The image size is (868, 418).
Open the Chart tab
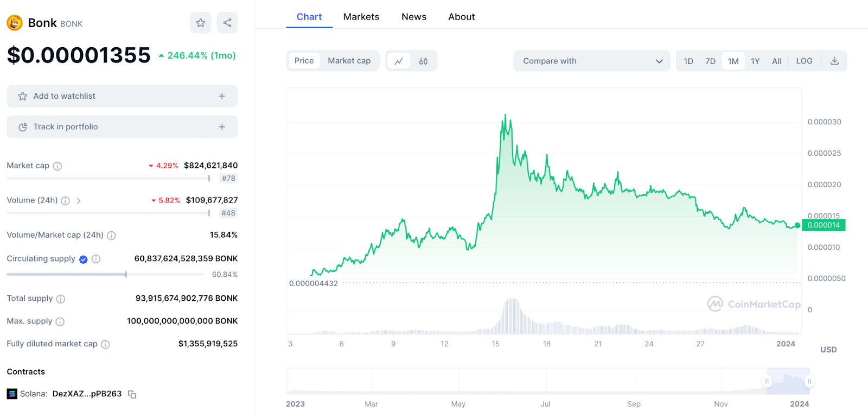click(x=309, y=17)
